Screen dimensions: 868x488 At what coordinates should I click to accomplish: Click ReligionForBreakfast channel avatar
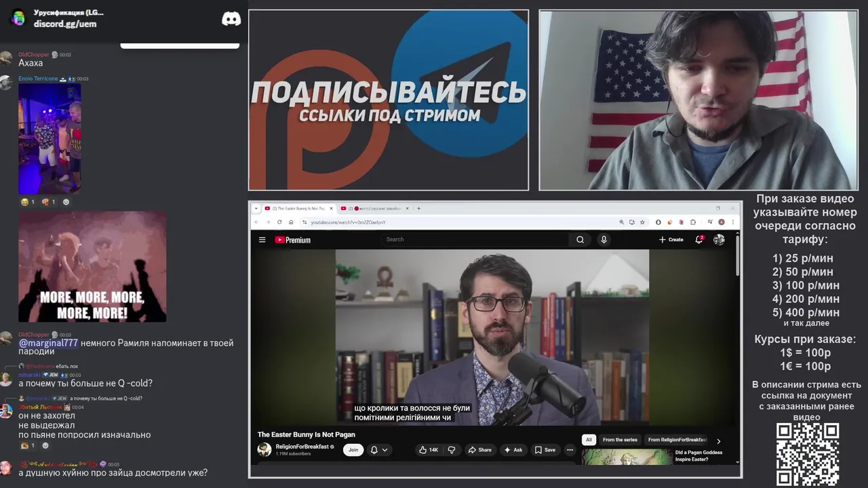click(264, 449)
